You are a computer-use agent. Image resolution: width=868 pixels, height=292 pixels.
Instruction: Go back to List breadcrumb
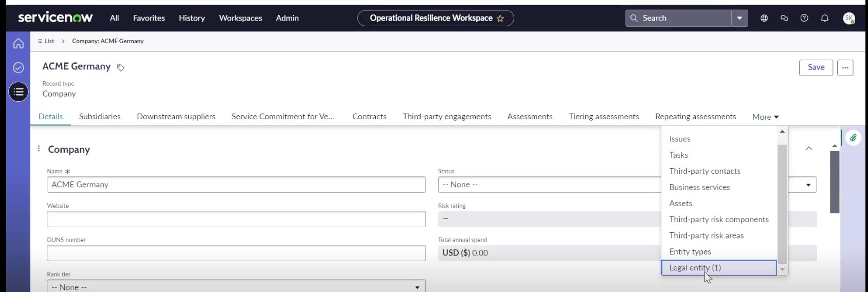click(x=46, y=41)
